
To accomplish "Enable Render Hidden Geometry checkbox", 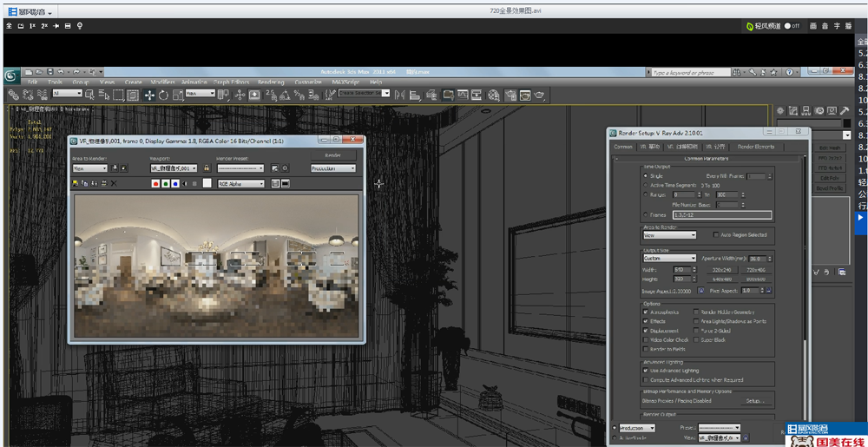I will click(696, 312).
